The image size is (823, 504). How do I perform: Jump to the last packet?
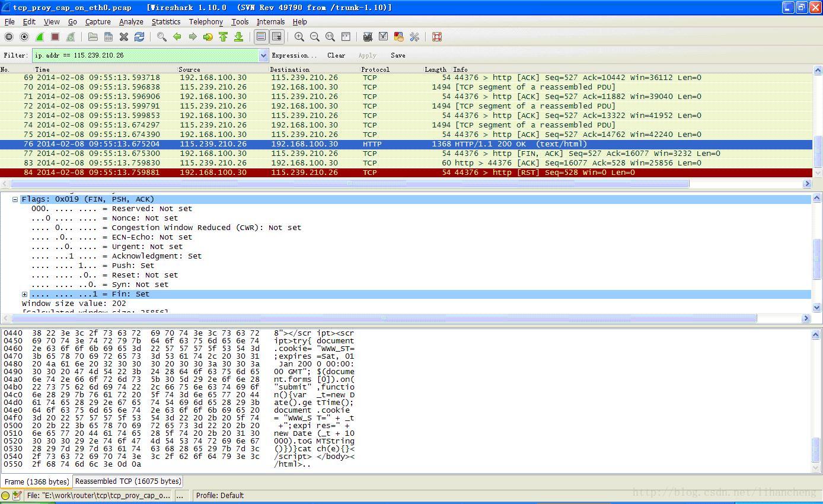coord(238,37)
